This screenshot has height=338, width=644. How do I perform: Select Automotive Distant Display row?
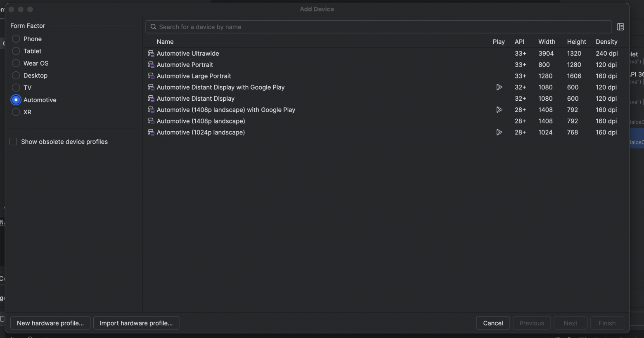click(x=196, y=99)
